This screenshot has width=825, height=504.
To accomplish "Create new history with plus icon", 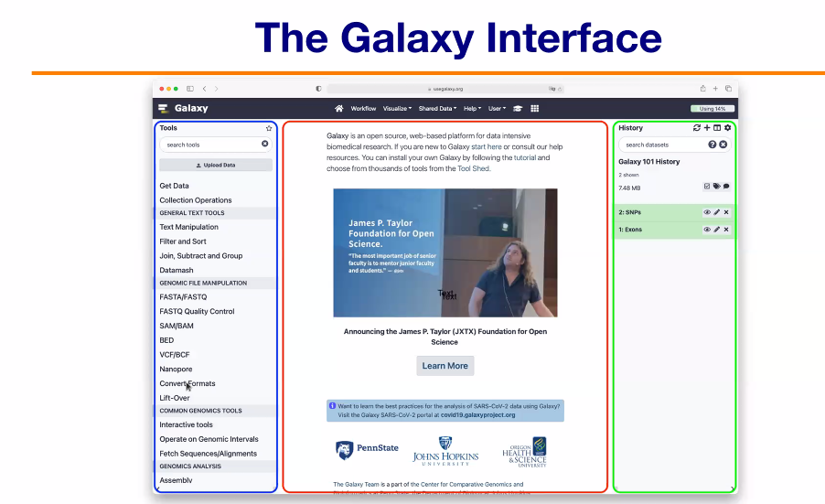I will pos(707,128).
